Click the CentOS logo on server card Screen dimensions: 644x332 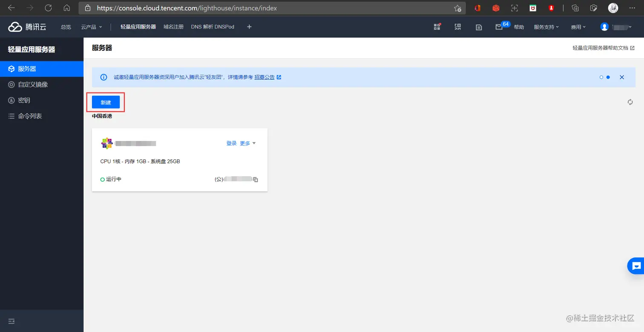click(107, 144)
